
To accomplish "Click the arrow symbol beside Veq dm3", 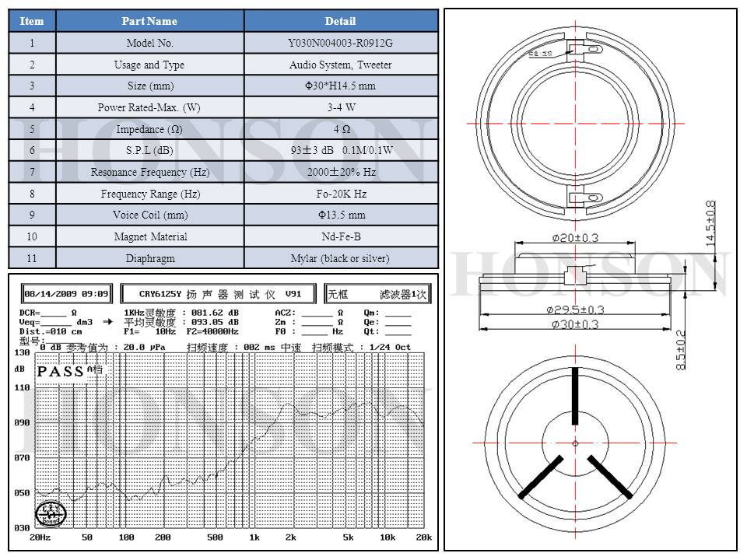I will pos(107,321).
